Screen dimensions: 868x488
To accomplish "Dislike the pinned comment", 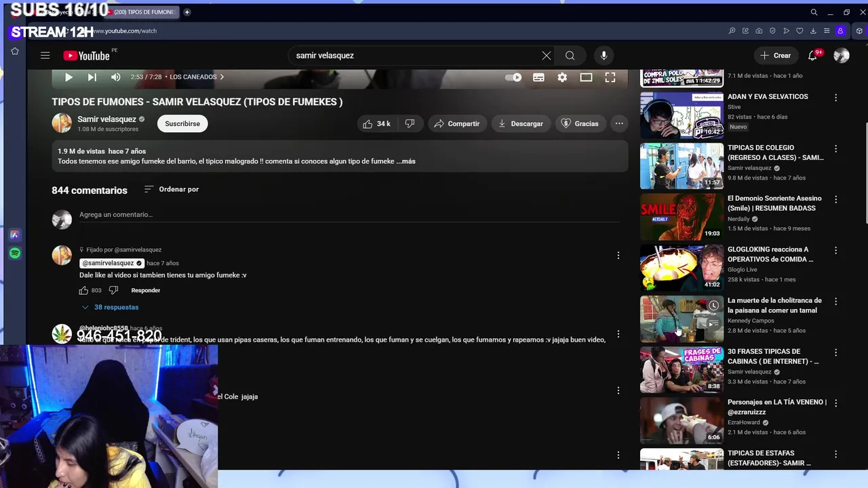I will click(x=113, y=290).
